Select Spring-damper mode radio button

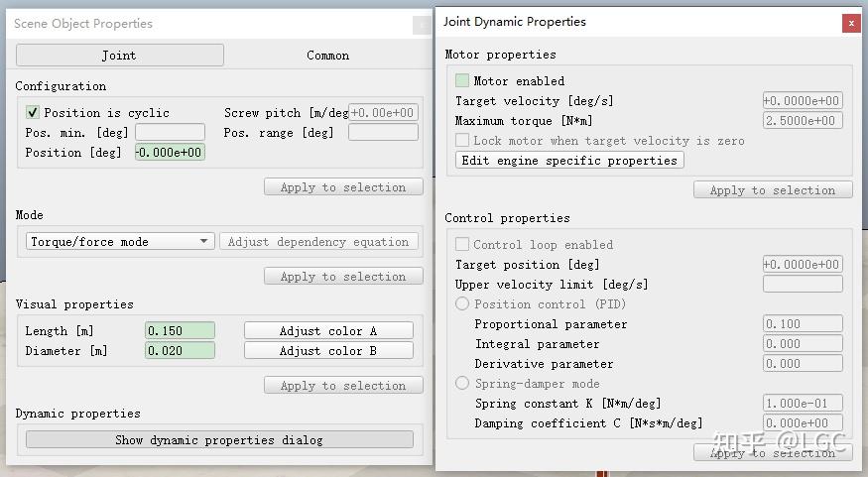point(462,384)
